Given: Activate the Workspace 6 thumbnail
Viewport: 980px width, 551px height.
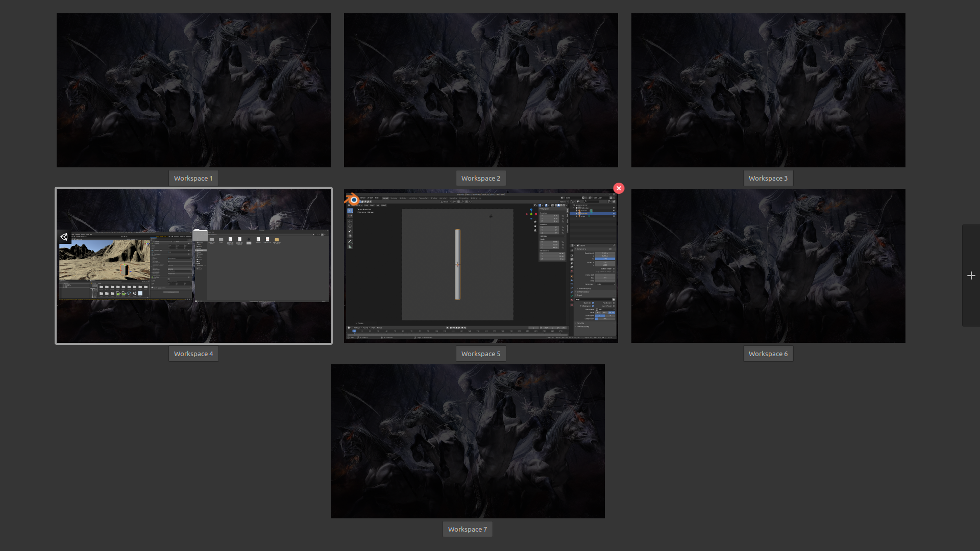Looking at the screenshot, I should (x=768, y=266).
